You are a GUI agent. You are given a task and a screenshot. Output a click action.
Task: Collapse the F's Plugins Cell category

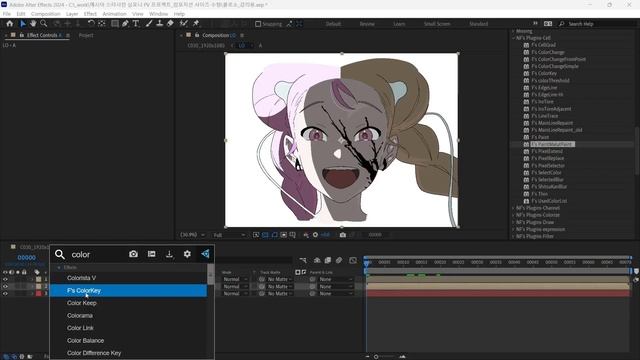(x=513, y=38)
